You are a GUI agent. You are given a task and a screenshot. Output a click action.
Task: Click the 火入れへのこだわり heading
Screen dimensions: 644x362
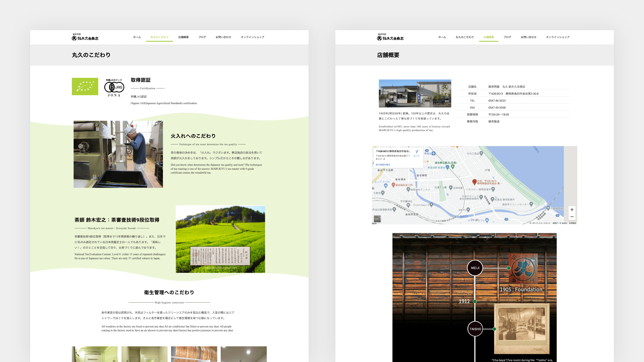pos(193,136)
